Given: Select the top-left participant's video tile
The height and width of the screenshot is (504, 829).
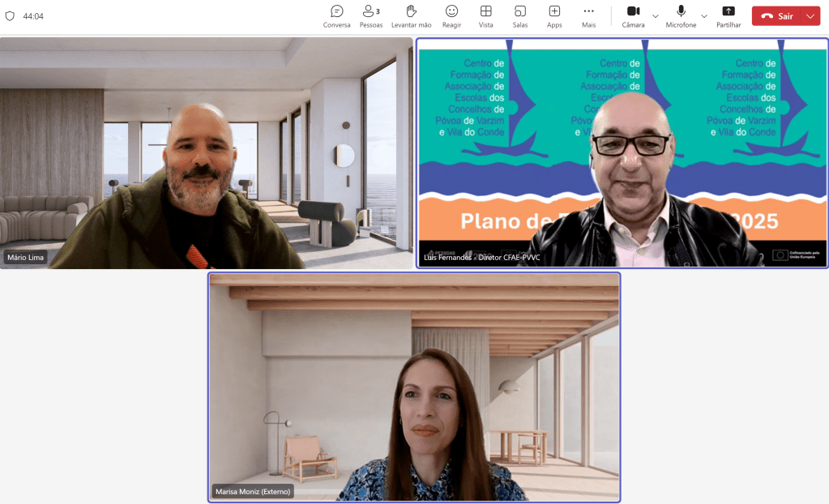Looking at the screenshot, I should tap(207, 152).
